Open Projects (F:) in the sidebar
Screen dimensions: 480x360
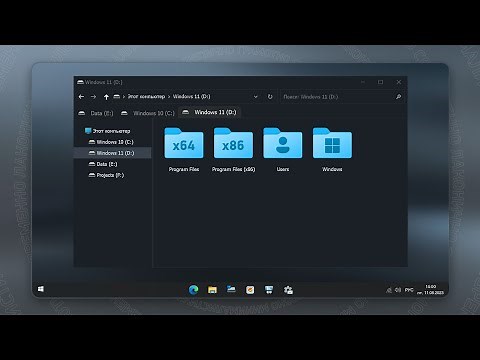pos(106,175)
